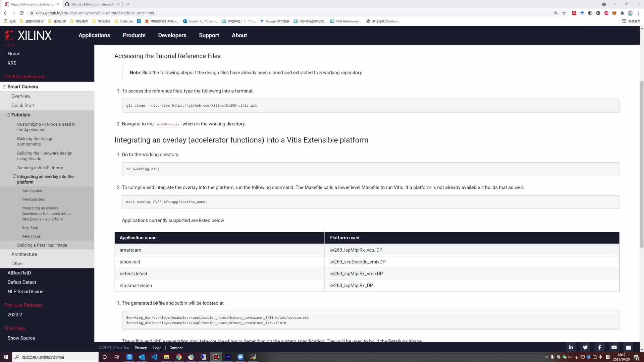Go to Home in sidebar
Screen dimensions: 644x362
14,54
